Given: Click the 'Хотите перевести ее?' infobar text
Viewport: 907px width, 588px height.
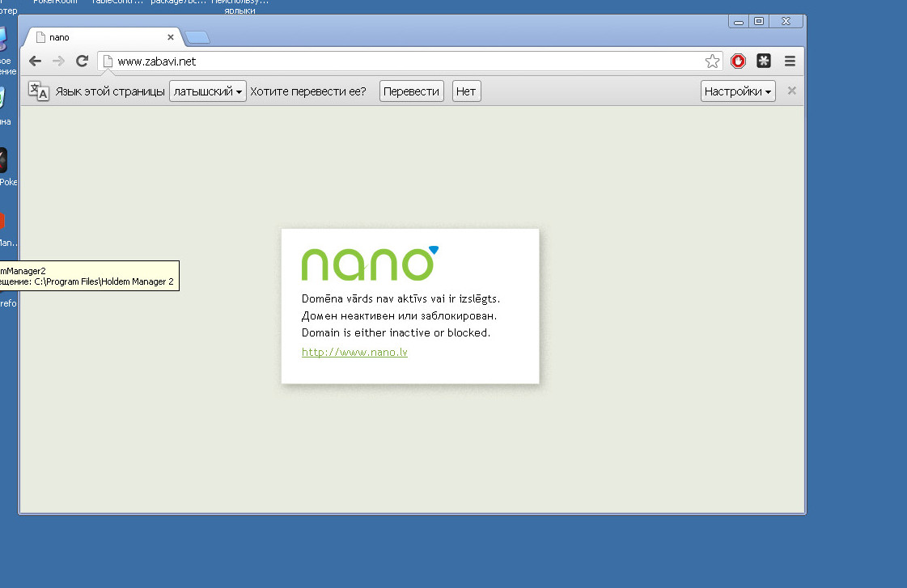Looking at the screenshot, I should pyautogui.click(x=308, y=91).
